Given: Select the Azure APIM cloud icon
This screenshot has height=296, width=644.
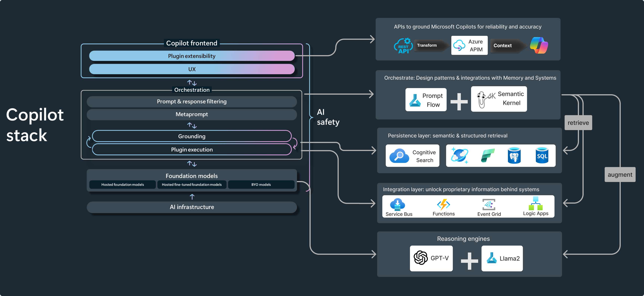Looking at the screenshot, I should (459, 45).
